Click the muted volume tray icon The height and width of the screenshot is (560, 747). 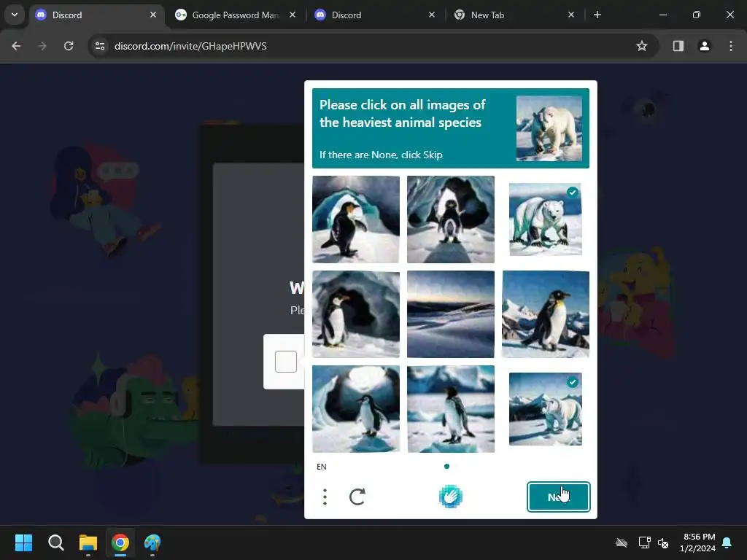(x=662, y=542)
